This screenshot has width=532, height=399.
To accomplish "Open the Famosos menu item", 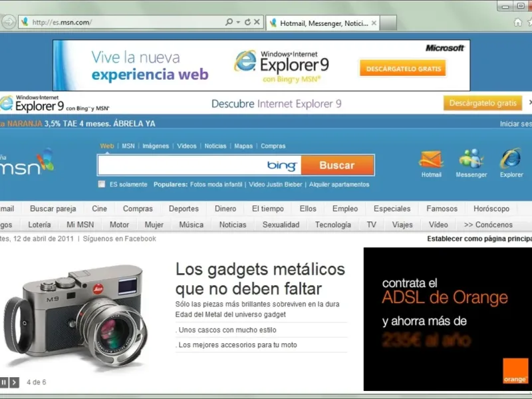I will click(442, 209).
